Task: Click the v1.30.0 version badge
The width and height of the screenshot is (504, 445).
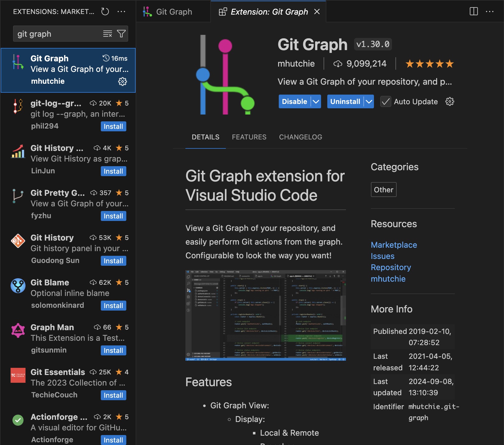Action: pos(373,44)
